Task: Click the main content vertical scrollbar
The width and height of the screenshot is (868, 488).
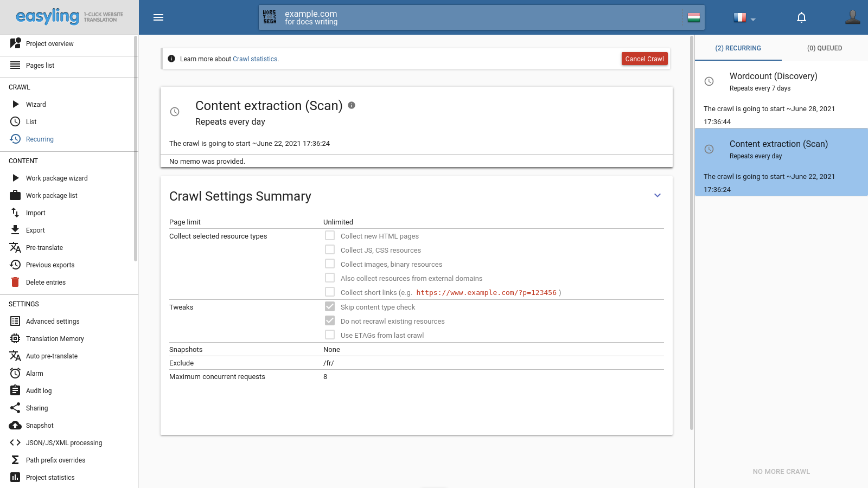Action: click(x=692, y=233)
